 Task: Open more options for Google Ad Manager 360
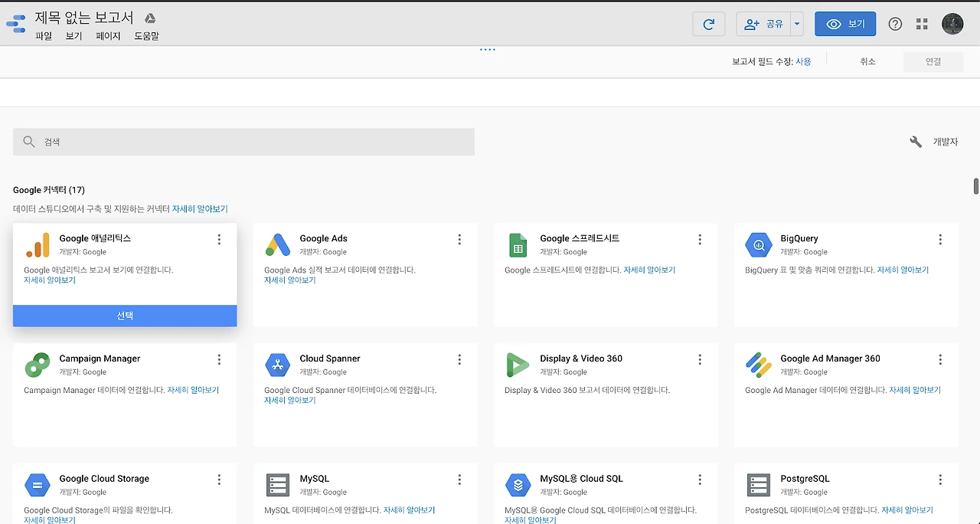[x=940, y=360]
